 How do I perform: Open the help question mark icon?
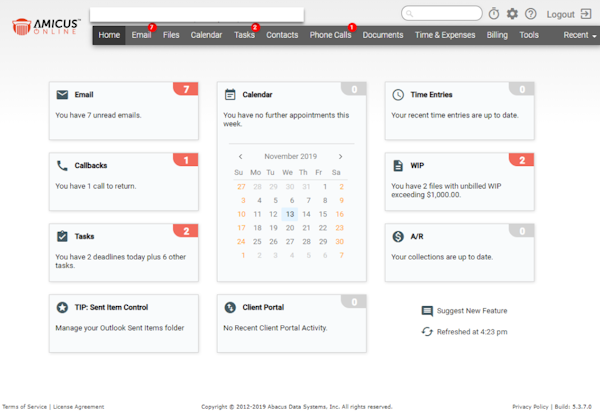coord(530,14)
